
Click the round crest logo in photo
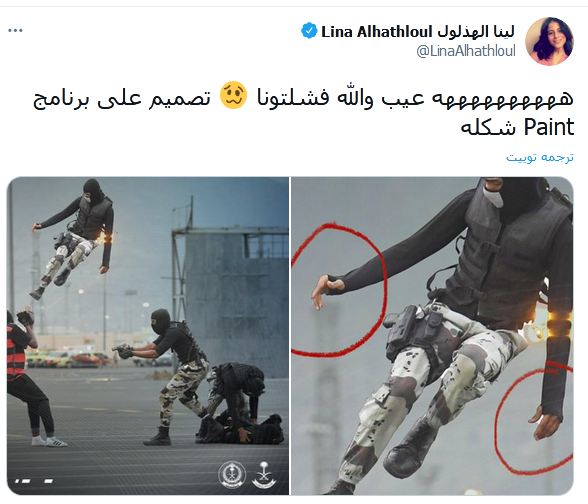[x=232, y=474]
